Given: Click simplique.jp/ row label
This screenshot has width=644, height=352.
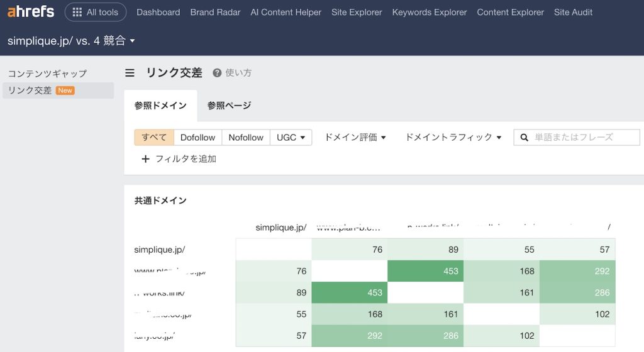Looking at the screenshot, I should pos(159,250).
